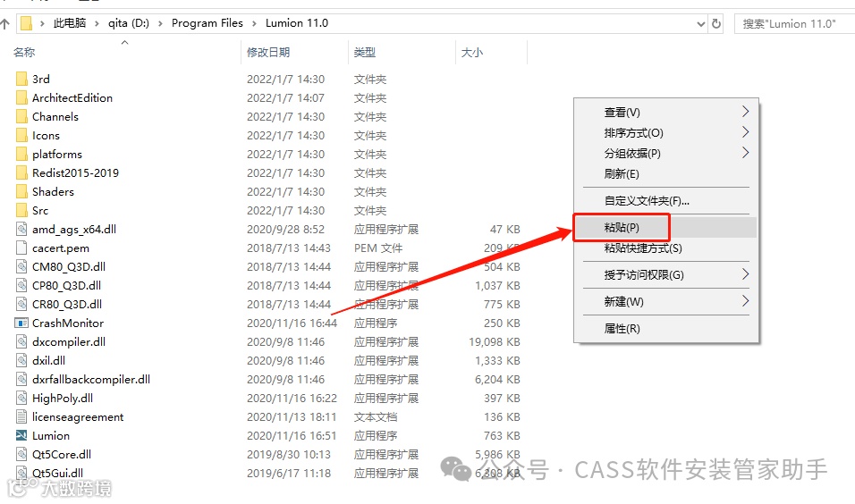
Task: Click the cacert.pem file icon
Action: tap(21, 248)
